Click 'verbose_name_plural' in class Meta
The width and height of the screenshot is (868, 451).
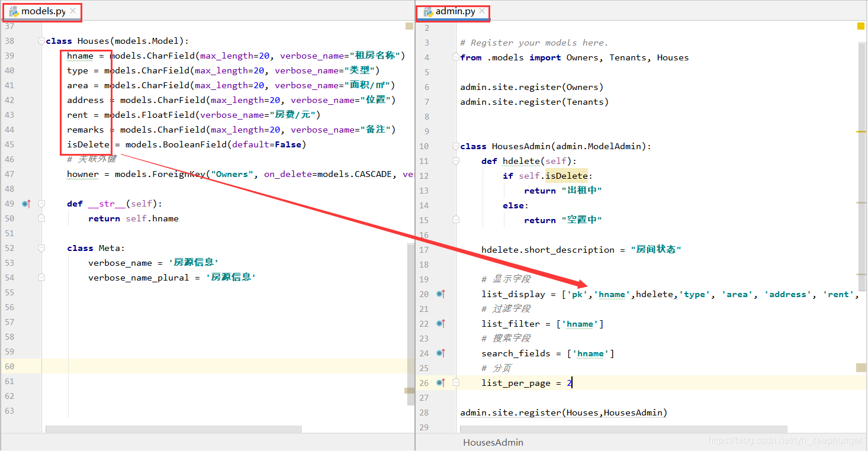pyautogui.click(x=139, y=278)
